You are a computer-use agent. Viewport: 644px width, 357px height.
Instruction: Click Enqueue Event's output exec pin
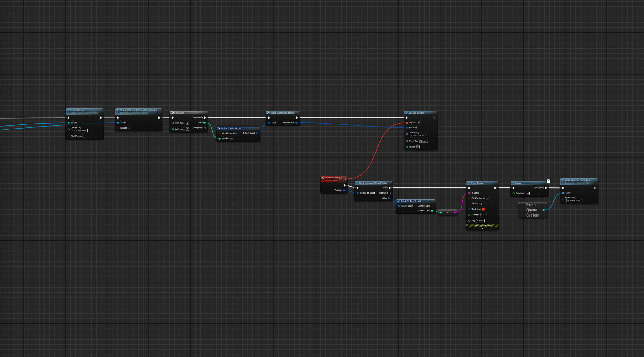tap(434, 118)
